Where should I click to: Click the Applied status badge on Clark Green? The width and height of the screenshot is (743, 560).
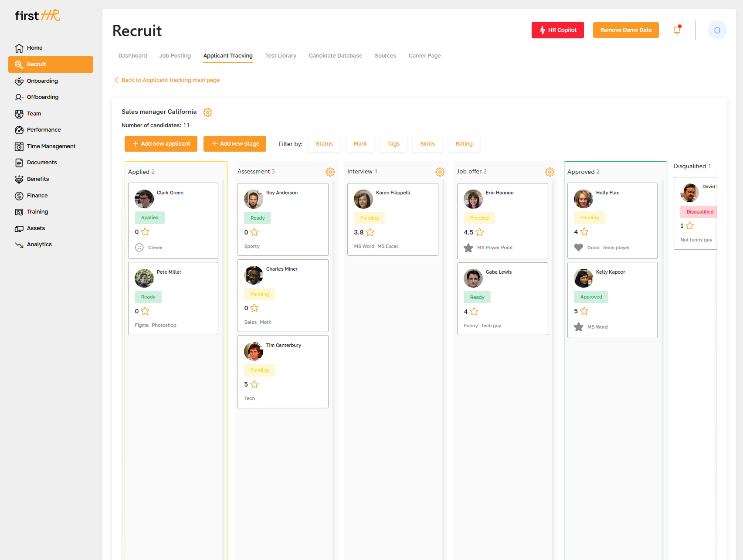150,217
